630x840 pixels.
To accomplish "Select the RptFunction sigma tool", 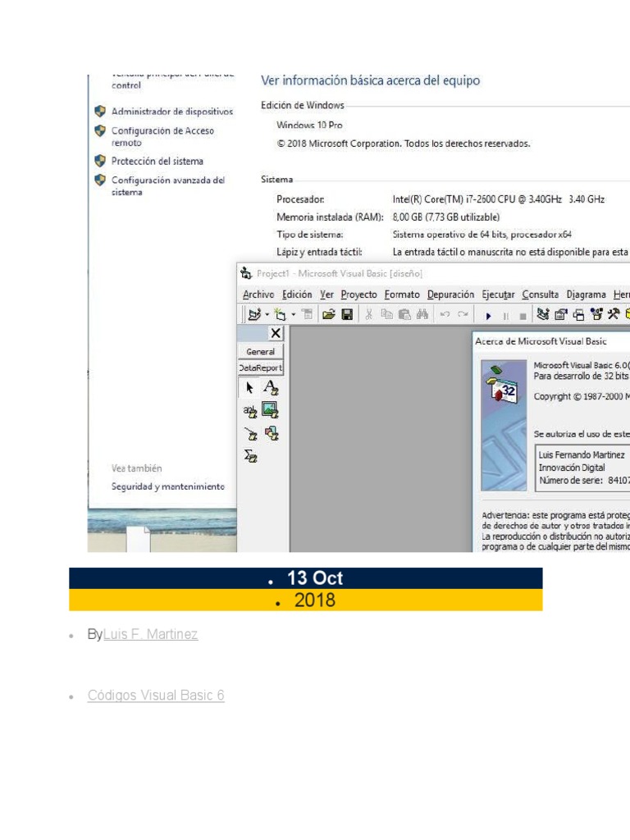I will tap(250, 456).
